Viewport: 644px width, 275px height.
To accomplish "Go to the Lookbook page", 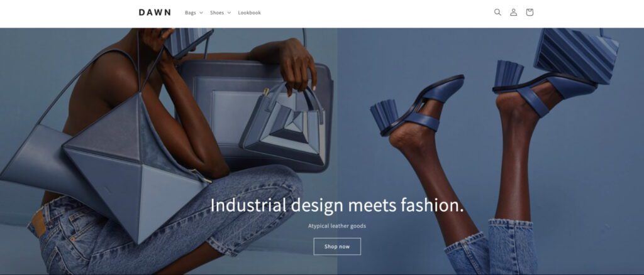I will [249, 13].
